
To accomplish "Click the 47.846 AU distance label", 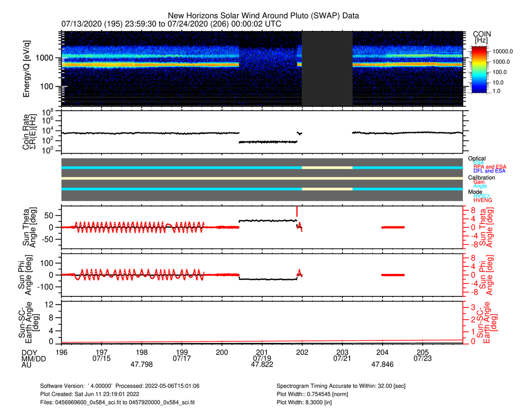I will 382,365.
